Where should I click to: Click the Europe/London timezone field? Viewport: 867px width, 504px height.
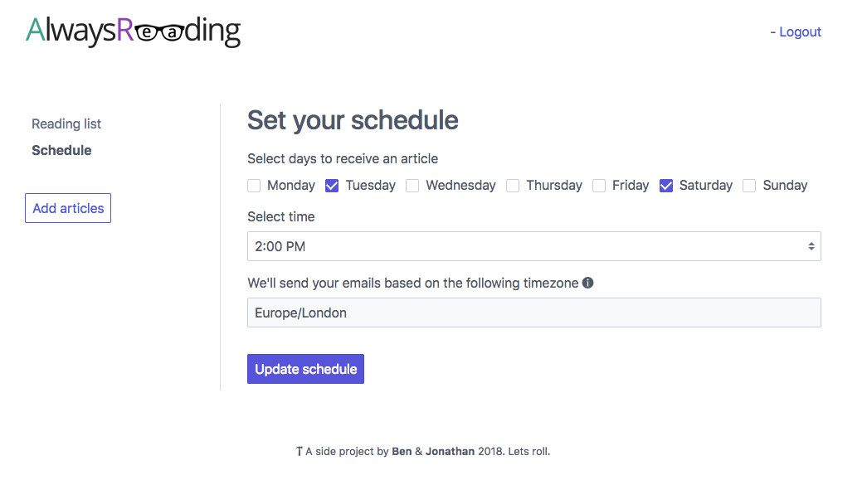(x=533, y=313)
